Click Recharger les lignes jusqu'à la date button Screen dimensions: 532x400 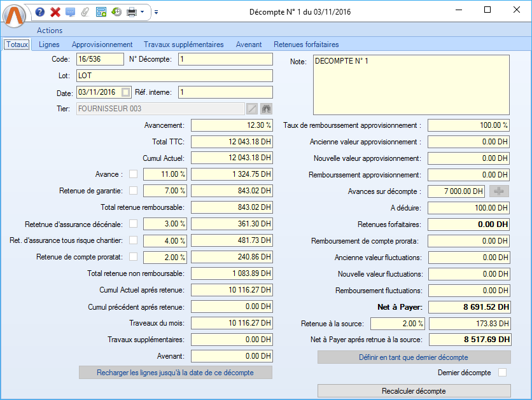175,373
